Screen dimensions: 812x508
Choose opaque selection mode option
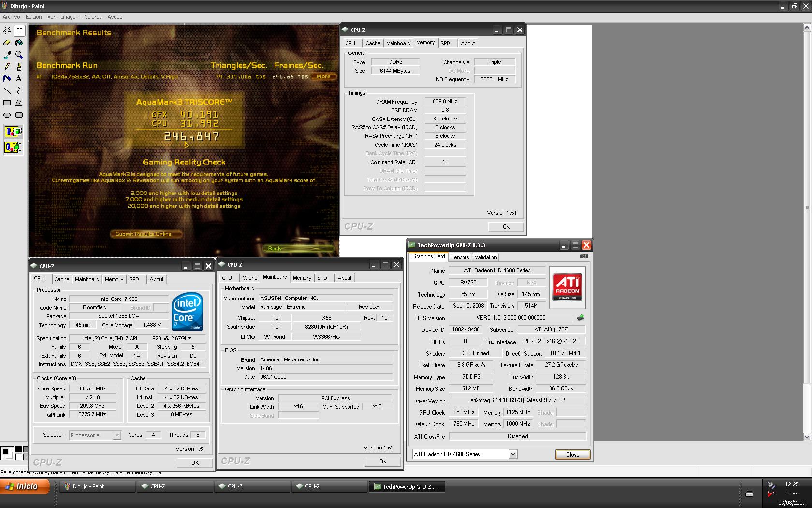point(13,132)
